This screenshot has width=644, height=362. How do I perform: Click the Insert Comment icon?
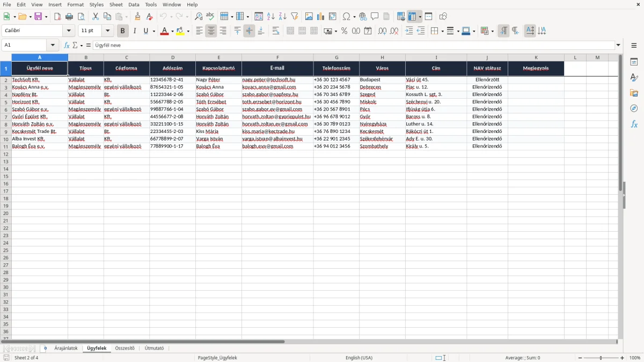pyautogui.click(x=375, y=17)
